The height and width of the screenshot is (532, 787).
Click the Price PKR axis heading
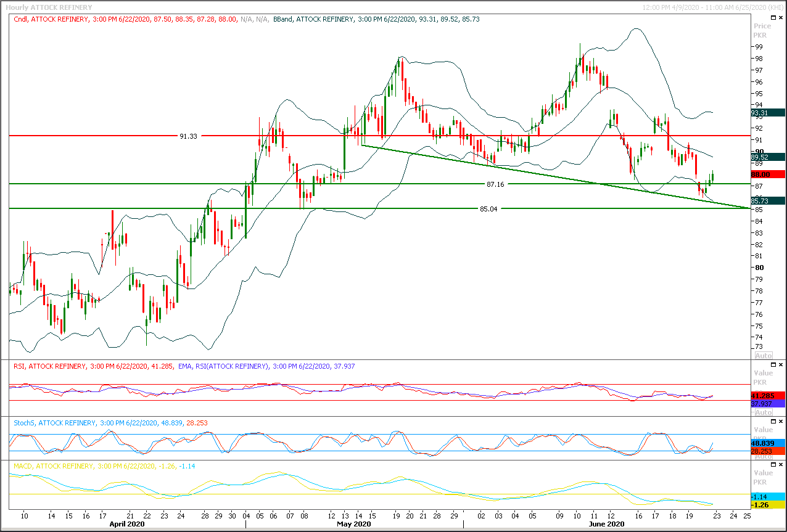tap(762, 30)
